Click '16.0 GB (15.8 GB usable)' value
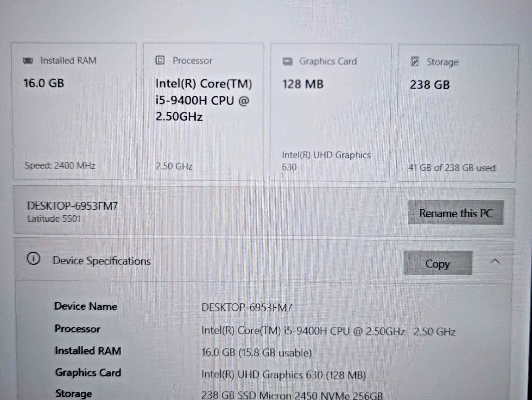This screenshot has height=400, width=532. (257, 352)
